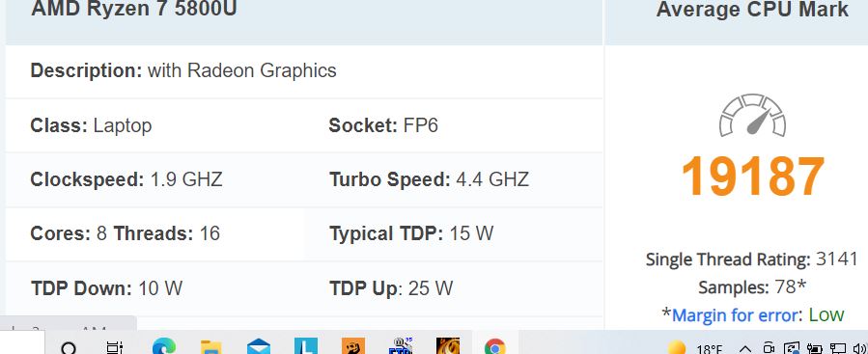Open the network tray icon
The height and width of the screenshot is (354, 868).
coord(837,348)
